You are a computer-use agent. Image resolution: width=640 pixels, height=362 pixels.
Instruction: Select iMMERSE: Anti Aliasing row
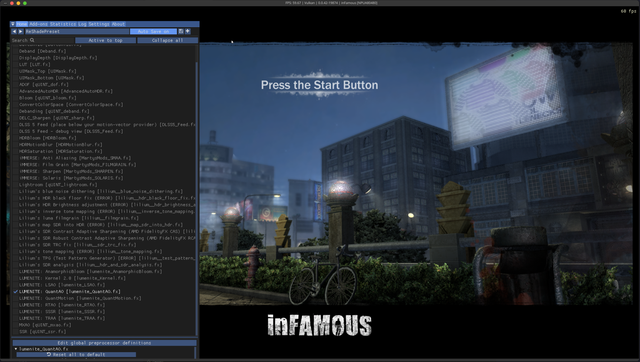(75, 158)
